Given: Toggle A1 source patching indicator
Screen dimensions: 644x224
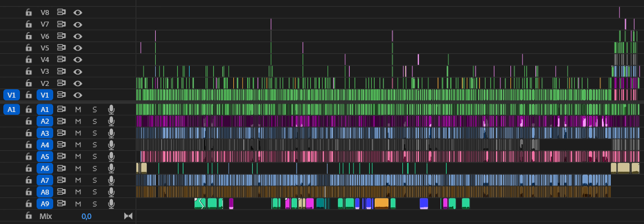Looking at the screenshot, I should tap(12, 109).
